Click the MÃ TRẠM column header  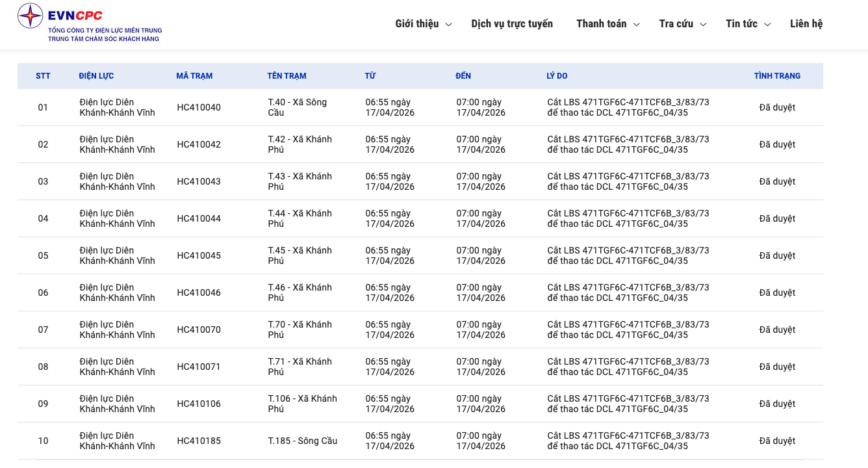(x=194, y=76)
